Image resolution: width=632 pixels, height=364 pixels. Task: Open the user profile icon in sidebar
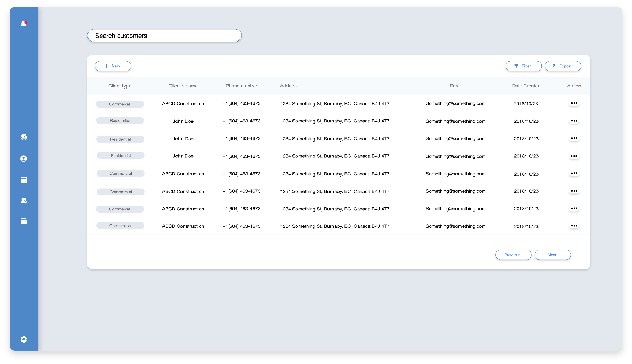24,159
